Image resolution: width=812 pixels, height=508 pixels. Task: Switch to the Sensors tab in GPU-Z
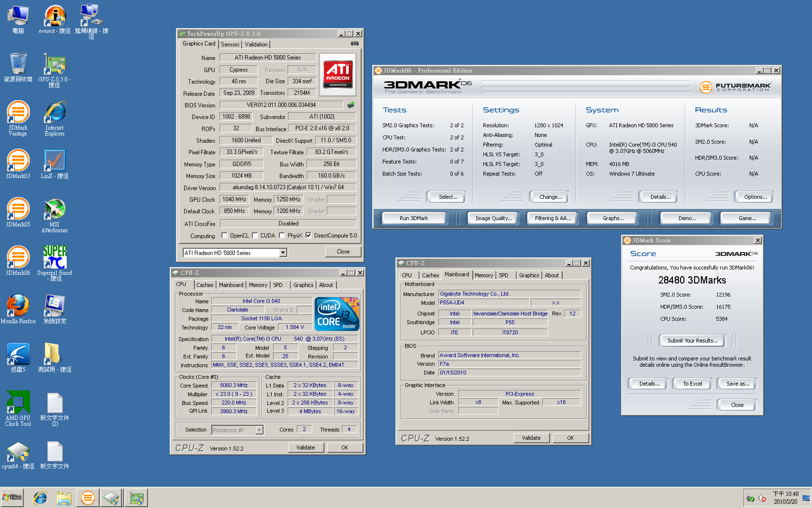pos(230,44)
